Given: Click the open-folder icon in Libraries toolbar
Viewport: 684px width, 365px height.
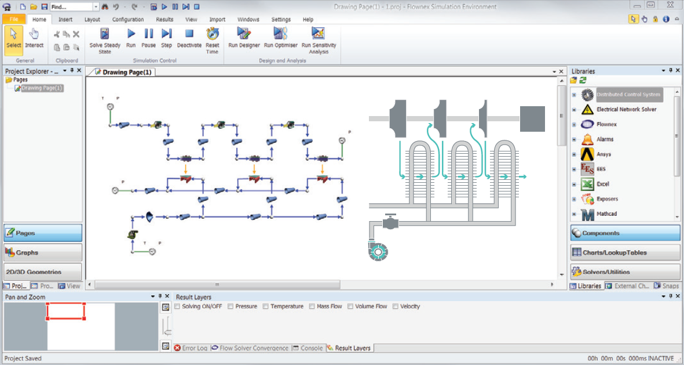Looking at the screenshot, I should coord(574,80).
